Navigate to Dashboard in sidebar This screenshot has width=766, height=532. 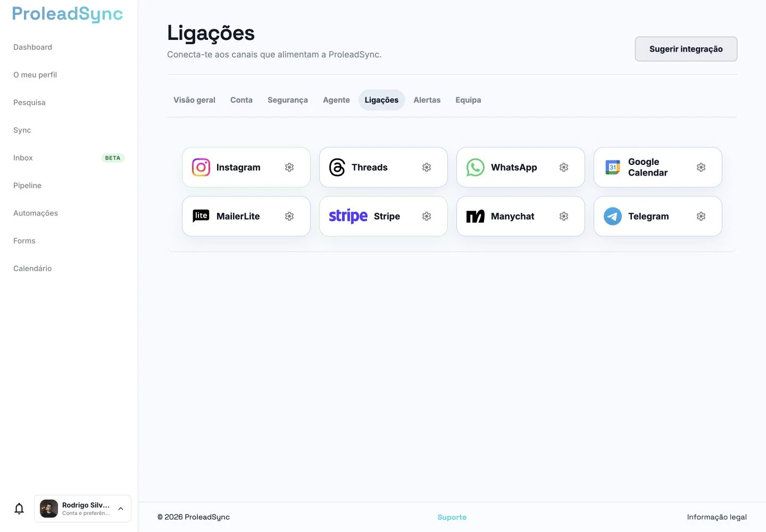point(32,47)
